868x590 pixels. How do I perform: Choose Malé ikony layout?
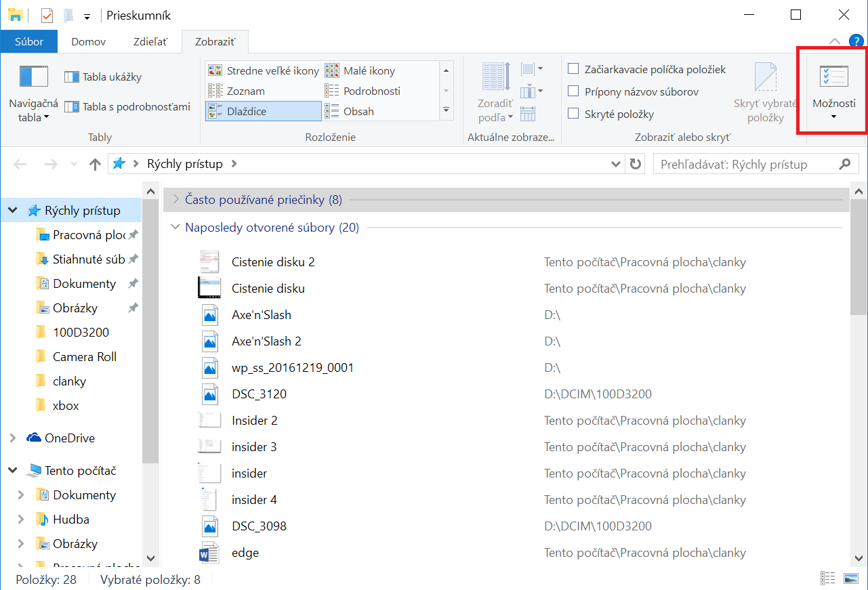(360, 70)
